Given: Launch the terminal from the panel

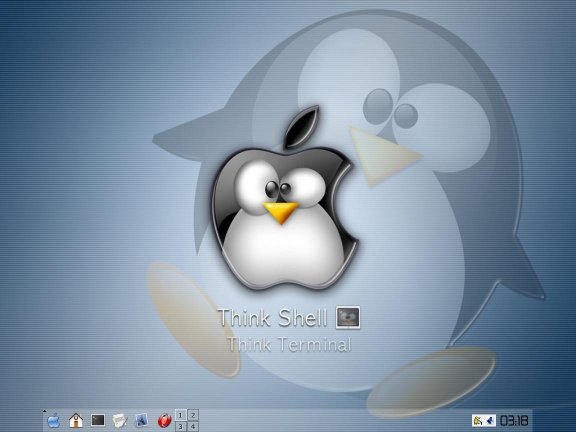Looking at the screenshot, I should tap(98, 420).
